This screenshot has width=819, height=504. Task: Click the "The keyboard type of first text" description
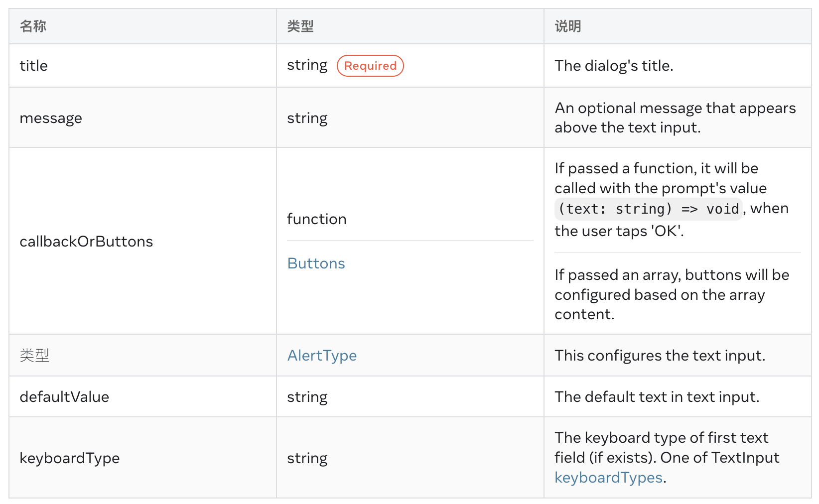pos(662,438)
